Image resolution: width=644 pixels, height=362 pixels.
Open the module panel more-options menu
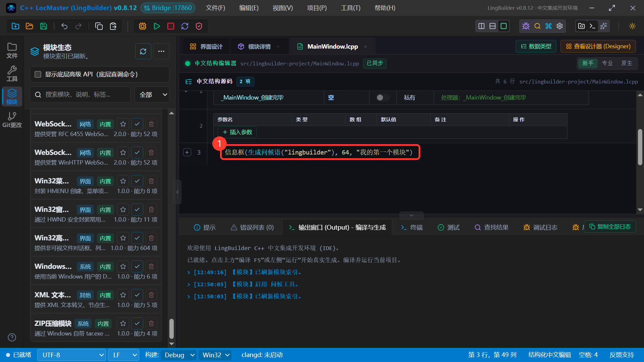[x=161, y=51]
